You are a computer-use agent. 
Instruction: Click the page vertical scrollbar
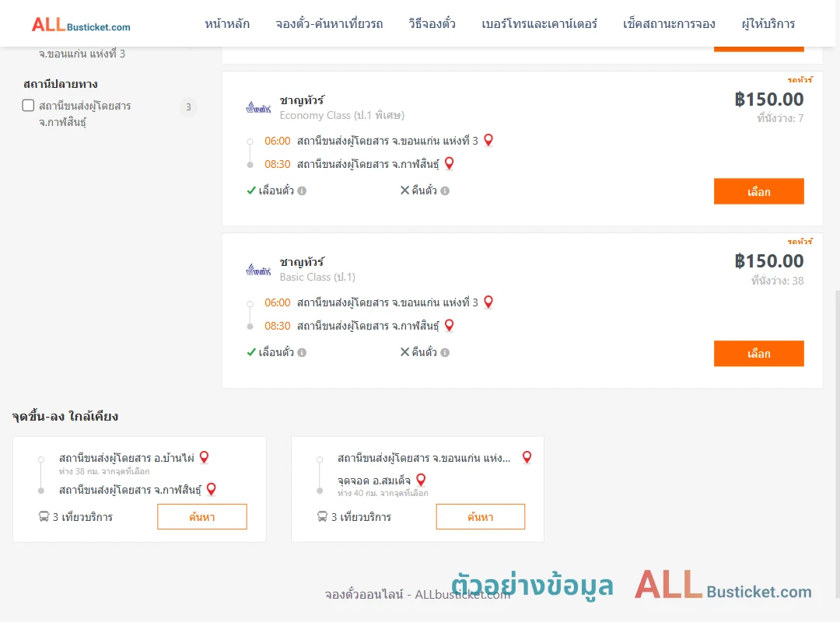coord(837,445)
